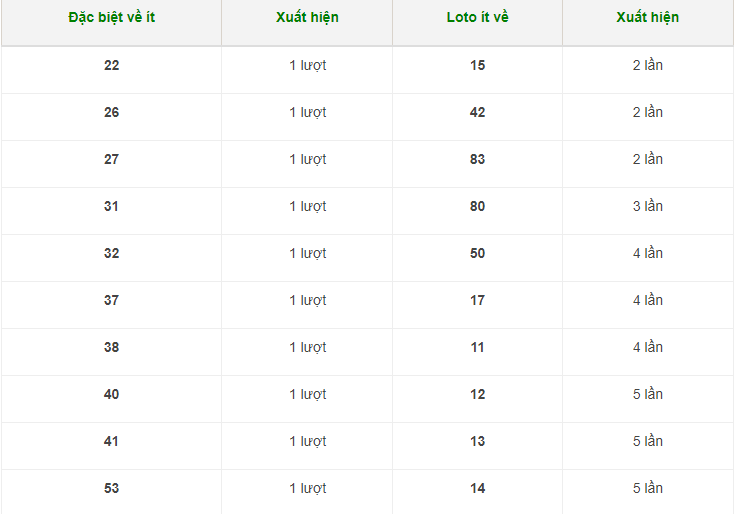Click special number 26 cell
Viewport: 735px width, 514px height.
[x=111, y=112]
